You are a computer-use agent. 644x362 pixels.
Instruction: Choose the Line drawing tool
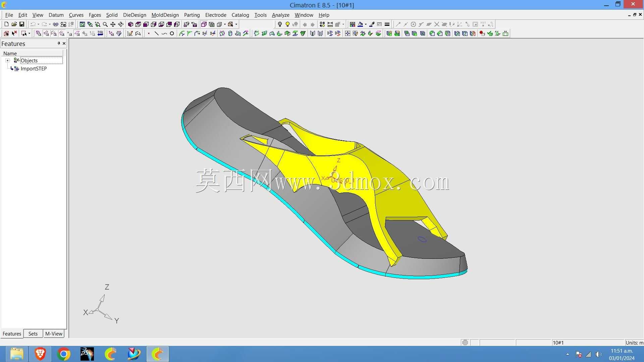[156, 34]
